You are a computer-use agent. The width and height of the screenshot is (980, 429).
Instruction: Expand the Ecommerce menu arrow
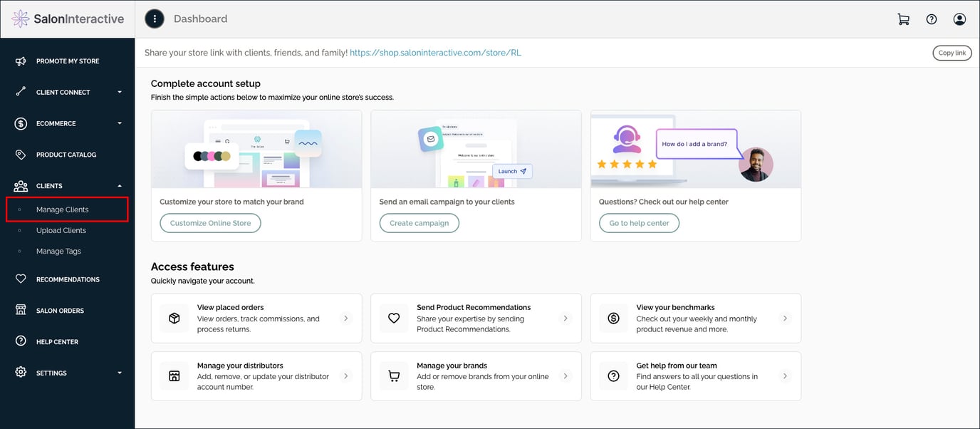pos(120,123)
